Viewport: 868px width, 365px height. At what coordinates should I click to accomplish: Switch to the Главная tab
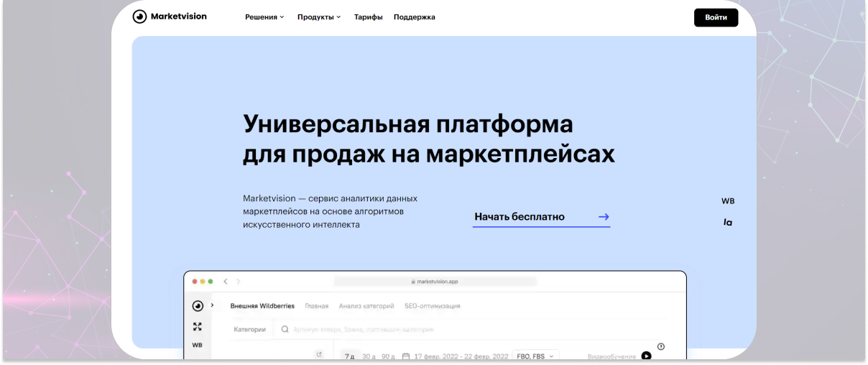click(x=317, y=306)
